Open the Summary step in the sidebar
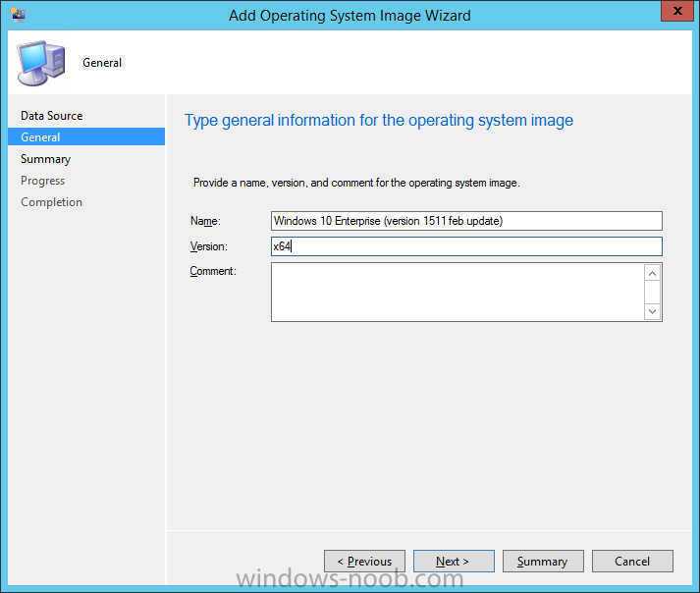700x593 pixels. [45, 159]
